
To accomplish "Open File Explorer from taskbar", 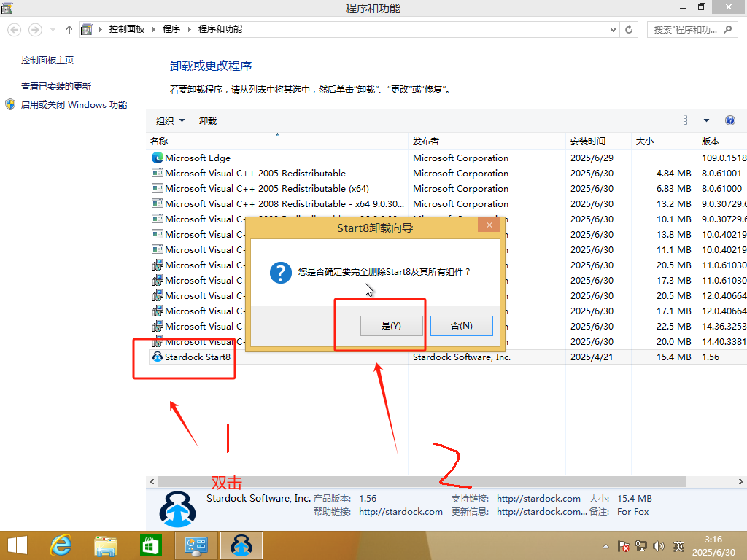I will coord(105,545).
